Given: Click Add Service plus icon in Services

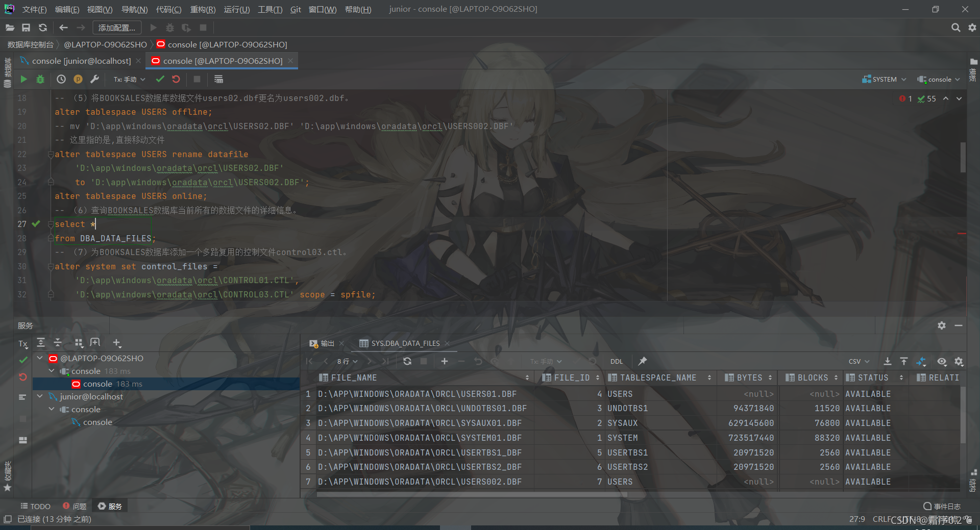Looking at the screenshot, I should pos(116,343).
